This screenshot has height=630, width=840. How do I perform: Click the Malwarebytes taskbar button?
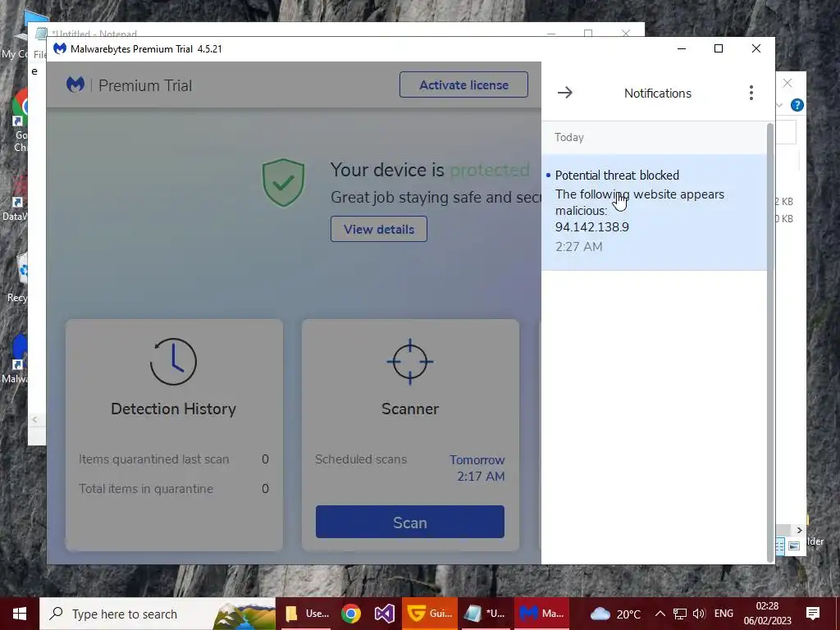tap(541, 614)
